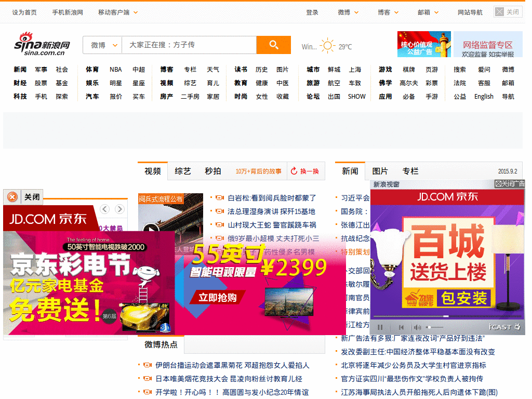532x399 pixels.
Task: Close the left floating ad with the orange X
Action: (12, 197)
